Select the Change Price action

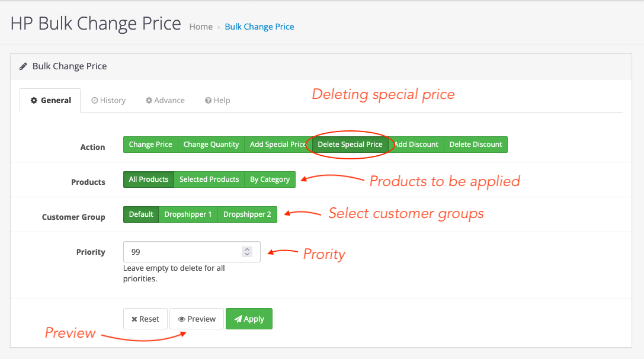(150, 144)
